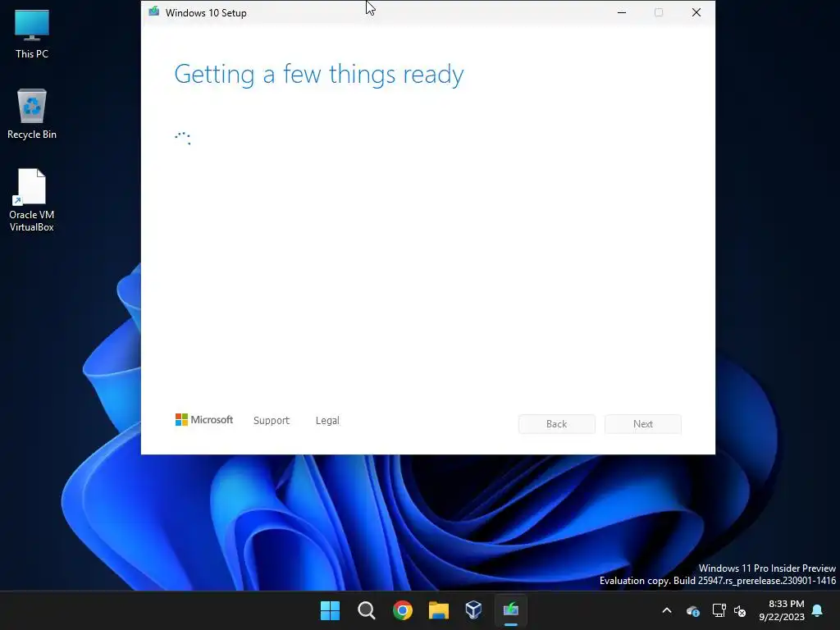
Task: Select Windows Setup app in the taskbar
Action: (x=510, y=610)
